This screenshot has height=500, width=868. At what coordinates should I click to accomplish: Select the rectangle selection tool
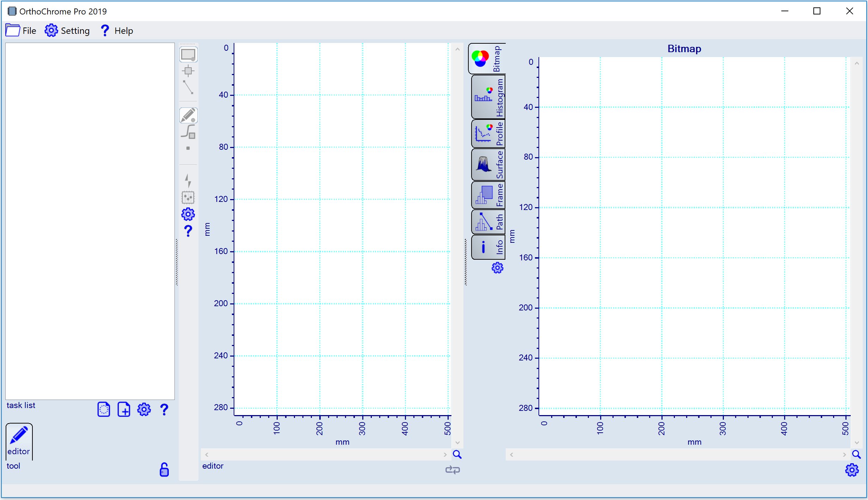188,54
